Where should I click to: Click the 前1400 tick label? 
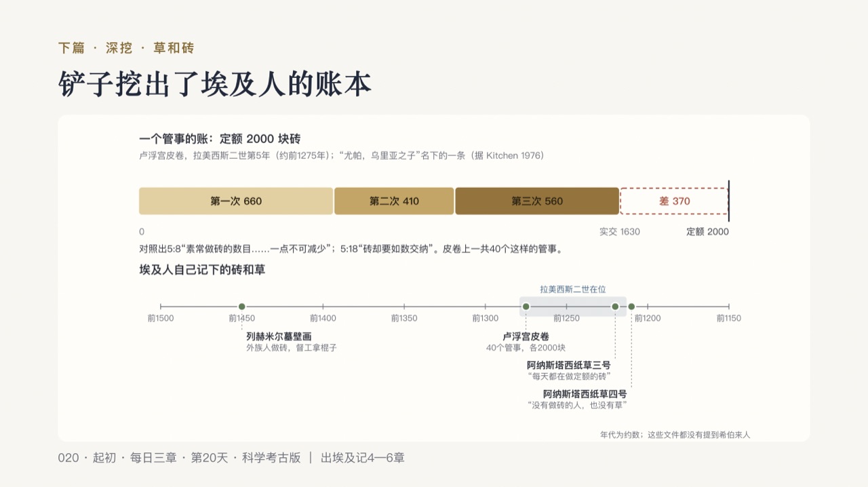(x=323, y=318)
